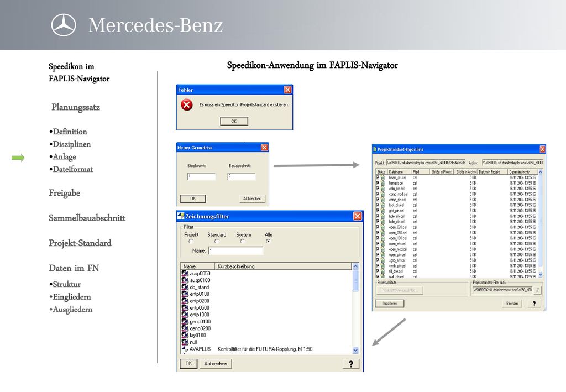The width and height of the screenshot is (566, 392).
Task: Uncheck the ttl_drw.cel checkbox
Action: click(x=378, y=271)
